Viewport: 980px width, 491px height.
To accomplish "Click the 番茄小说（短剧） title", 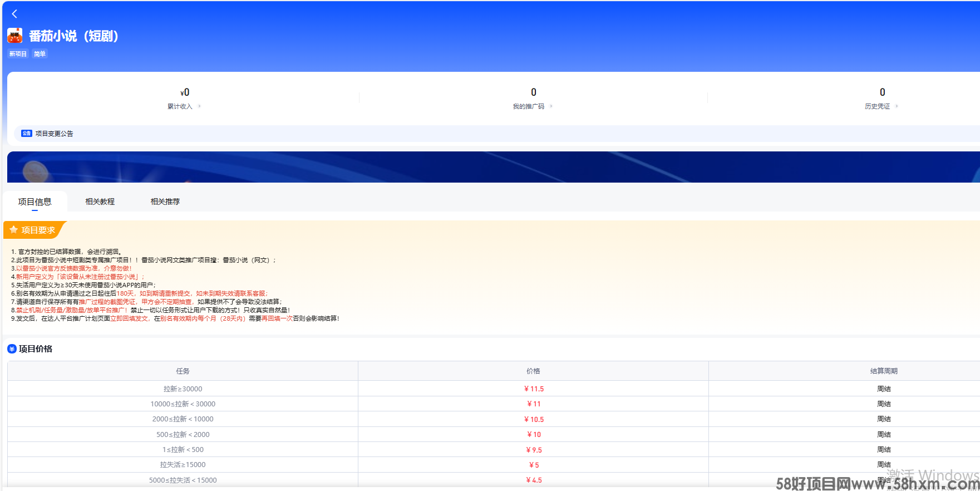I will coord(73,36).
